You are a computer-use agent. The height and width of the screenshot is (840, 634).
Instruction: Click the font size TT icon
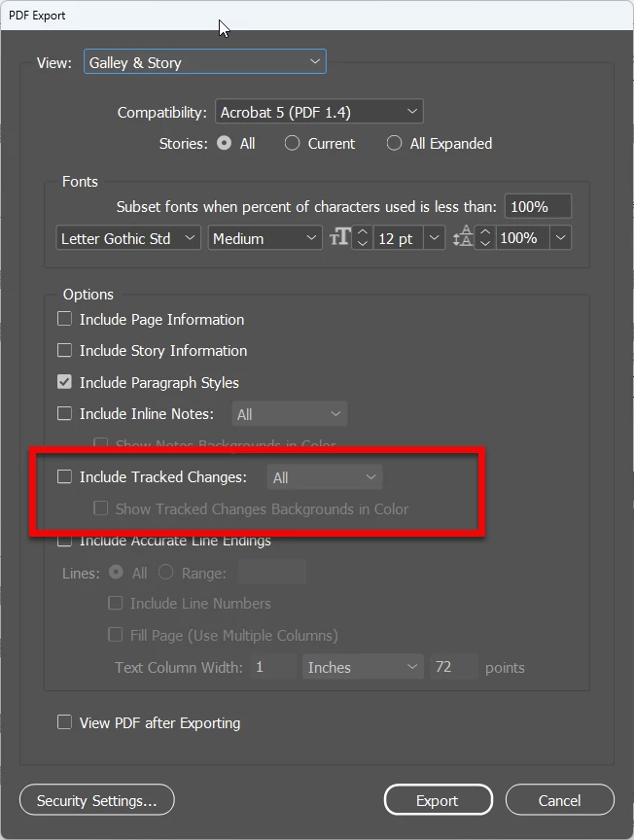[339, 237]
